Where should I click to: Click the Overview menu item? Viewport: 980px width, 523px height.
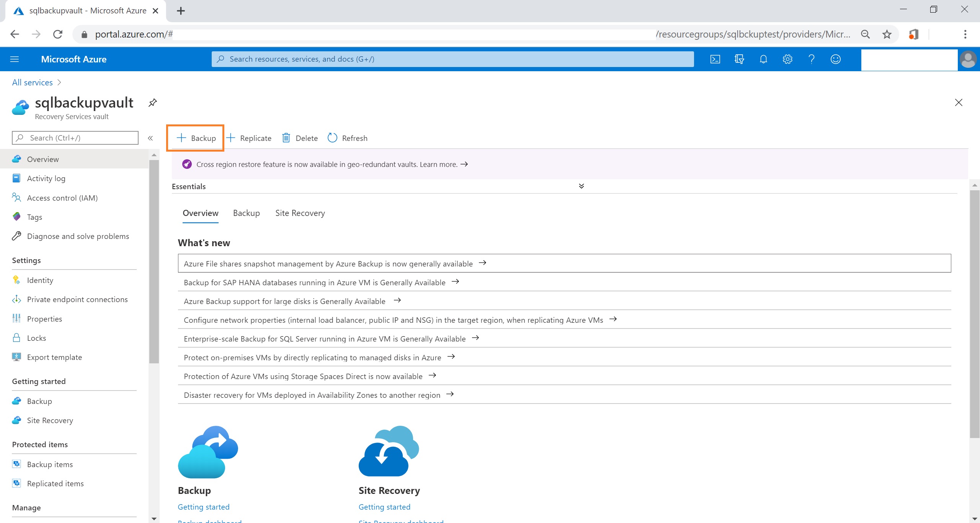(x=42, y=159)
